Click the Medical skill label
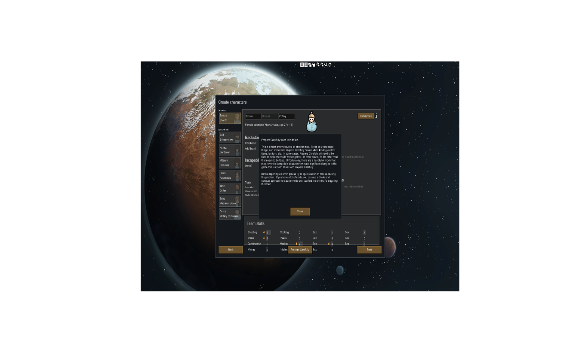Image resolution: width=588 pixels, height=364 pixels. click(284, 244)
